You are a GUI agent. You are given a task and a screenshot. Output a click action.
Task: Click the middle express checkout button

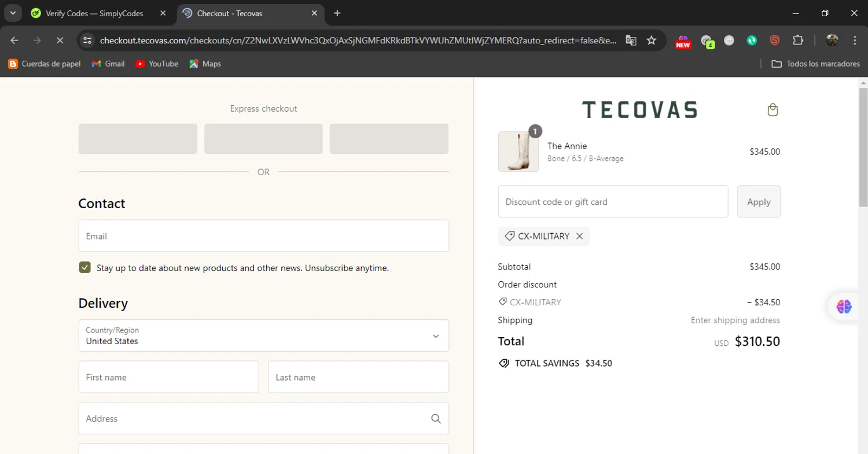point(263,139)
